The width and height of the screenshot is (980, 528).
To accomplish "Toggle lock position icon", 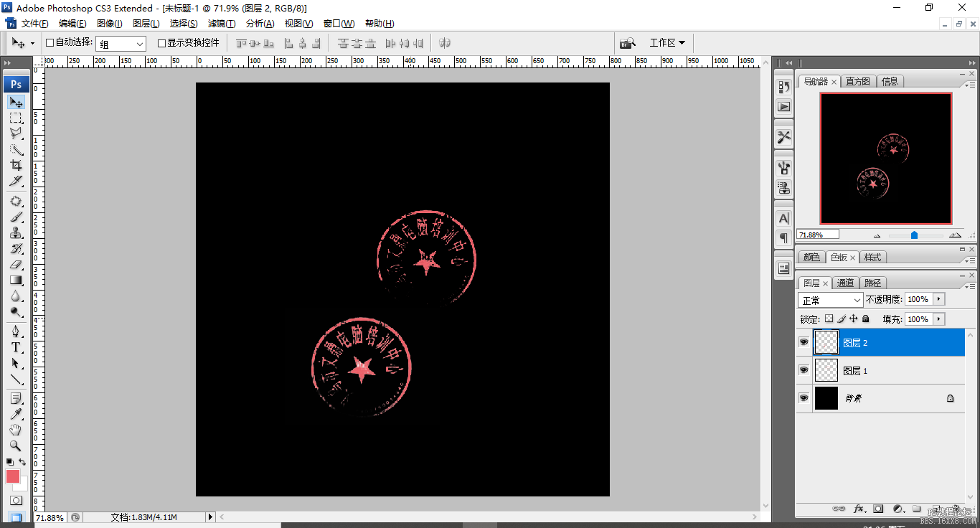I will tap(854, 319).
